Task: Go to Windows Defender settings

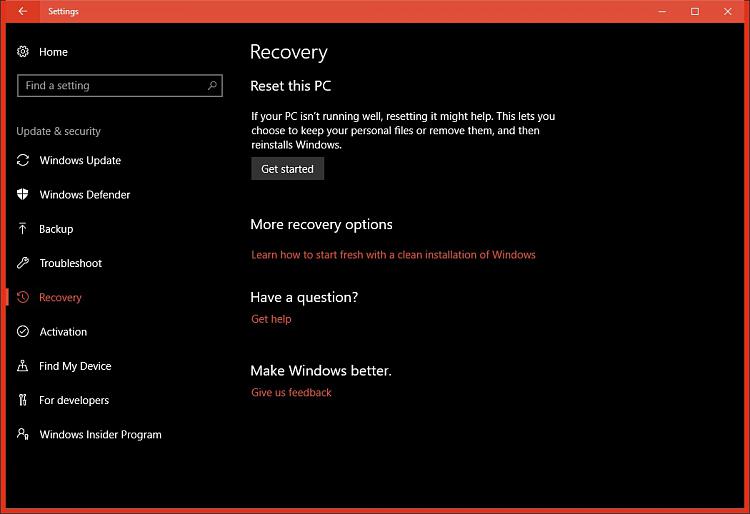Action: pos(85,195)
